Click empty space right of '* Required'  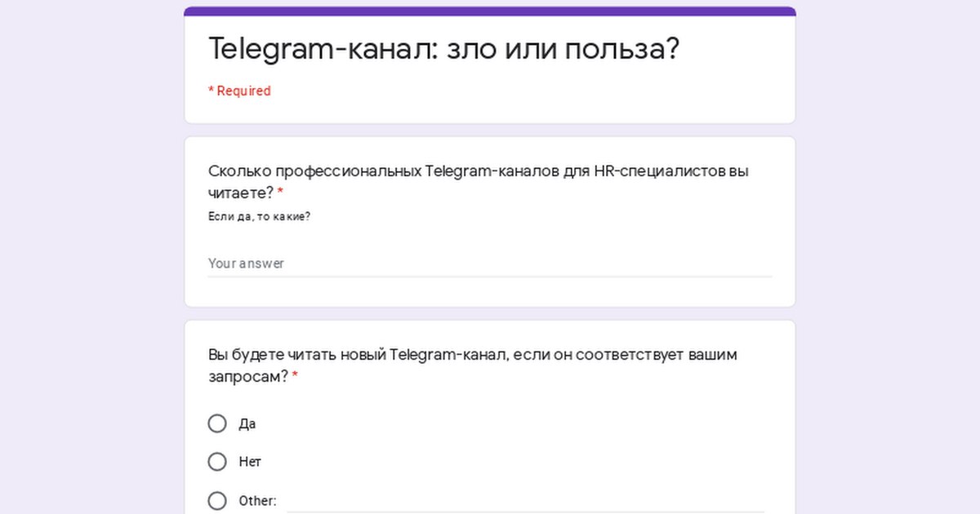click(531, 91)
